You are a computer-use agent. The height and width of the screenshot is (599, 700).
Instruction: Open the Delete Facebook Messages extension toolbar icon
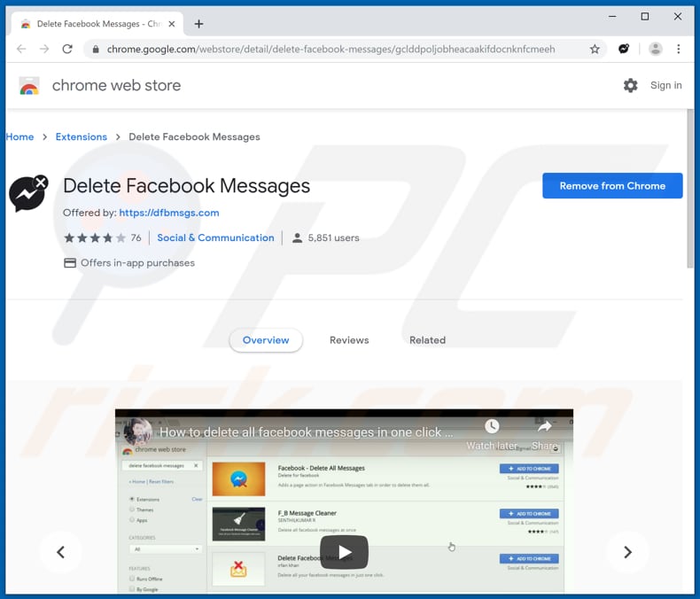tap(624, 49)
